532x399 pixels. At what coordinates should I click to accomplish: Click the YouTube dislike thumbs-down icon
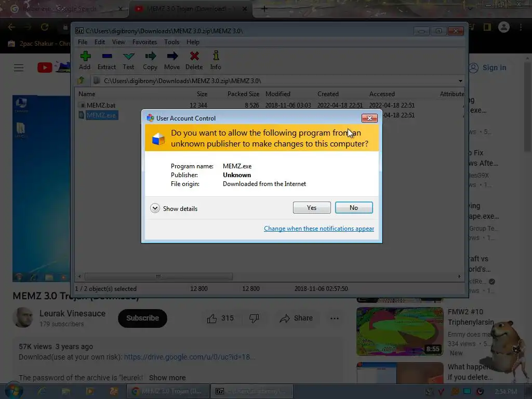point(254,318)
